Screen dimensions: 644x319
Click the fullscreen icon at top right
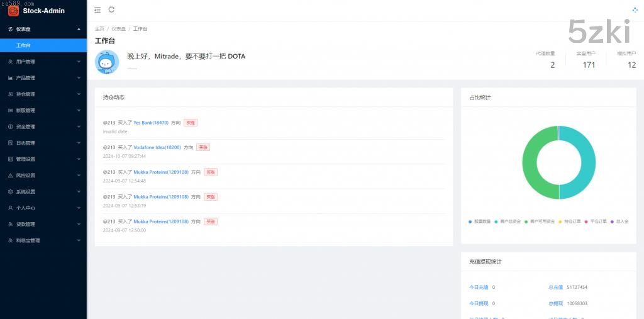(634, 9)
